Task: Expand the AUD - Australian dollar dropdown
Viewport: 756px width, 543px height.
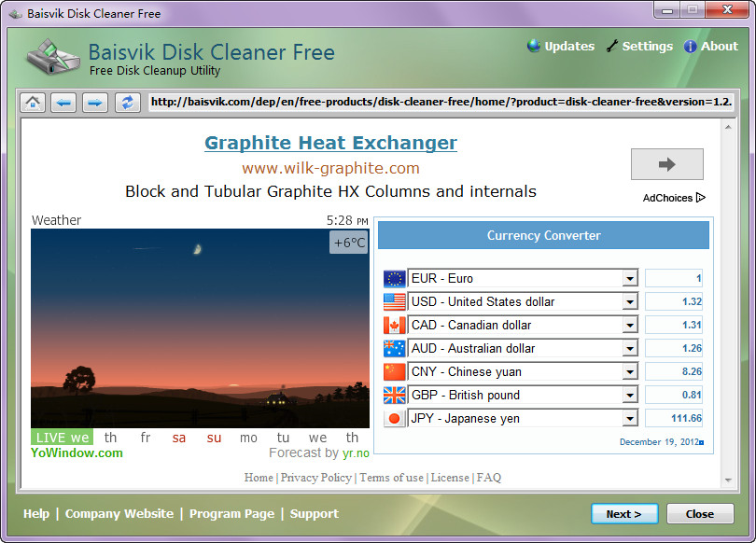Action: [630, 348]
